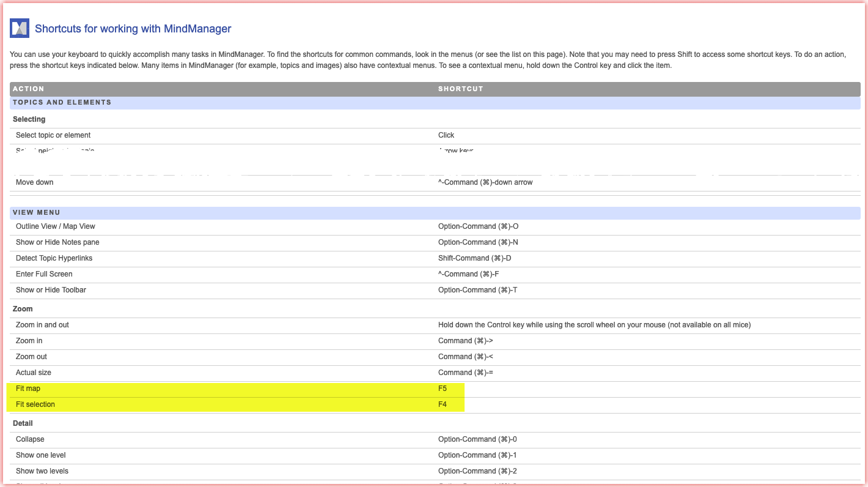Click the "Show or Hide Toolbar" action
Image resolution: width=868 pixels, height=487 pixels.
tap(51, 290)
